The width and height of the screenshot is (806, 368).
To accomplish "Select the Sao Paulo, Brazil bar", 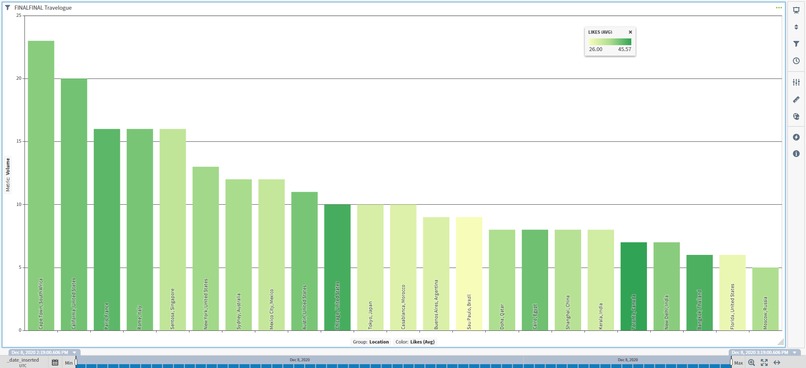I will [469, 274].
